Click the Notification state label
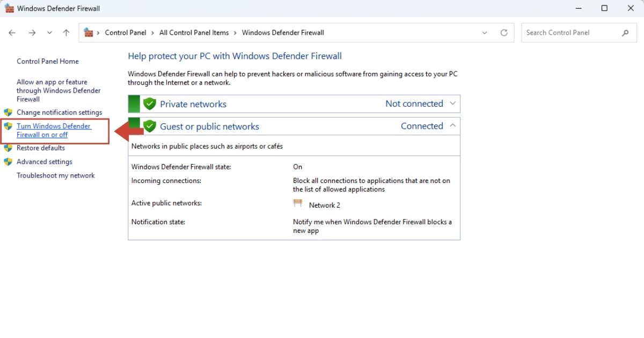The width and height of the screenshot is (644, 338). point(158,222)
